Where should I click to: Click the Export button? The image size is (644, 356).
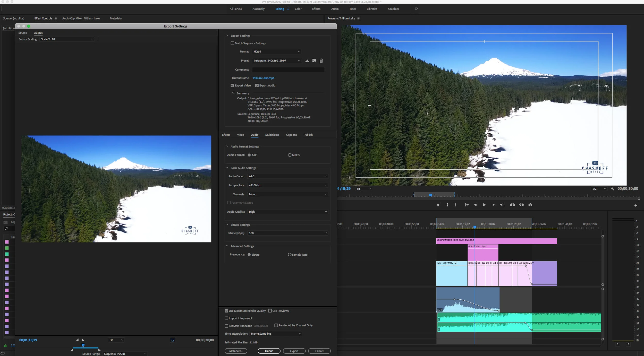point(294,351)
